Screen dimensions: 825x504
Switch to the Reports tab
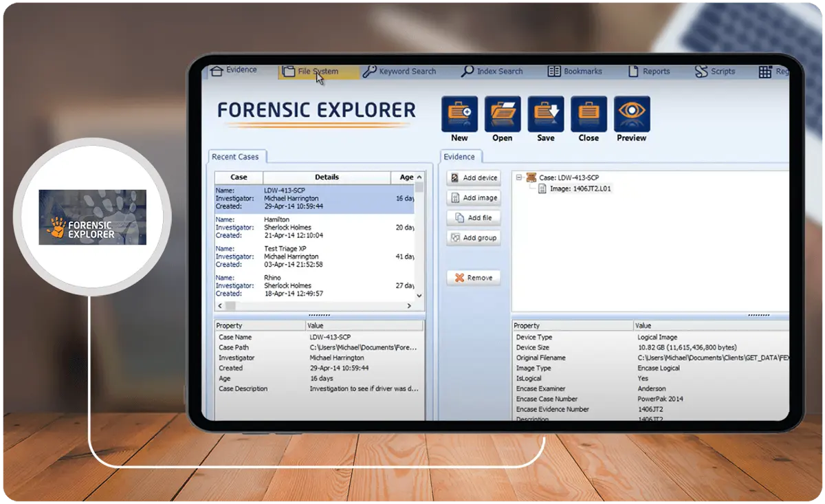648,72
